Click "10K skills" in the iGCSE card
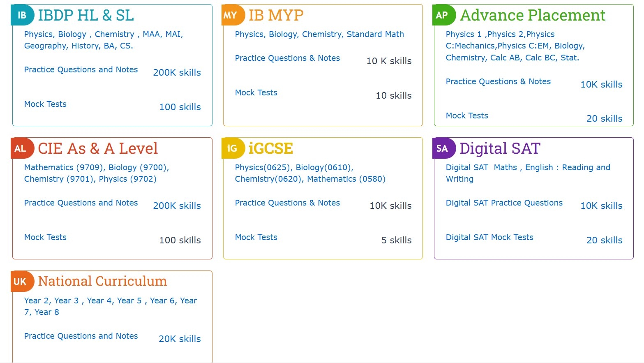 (390, 206)
